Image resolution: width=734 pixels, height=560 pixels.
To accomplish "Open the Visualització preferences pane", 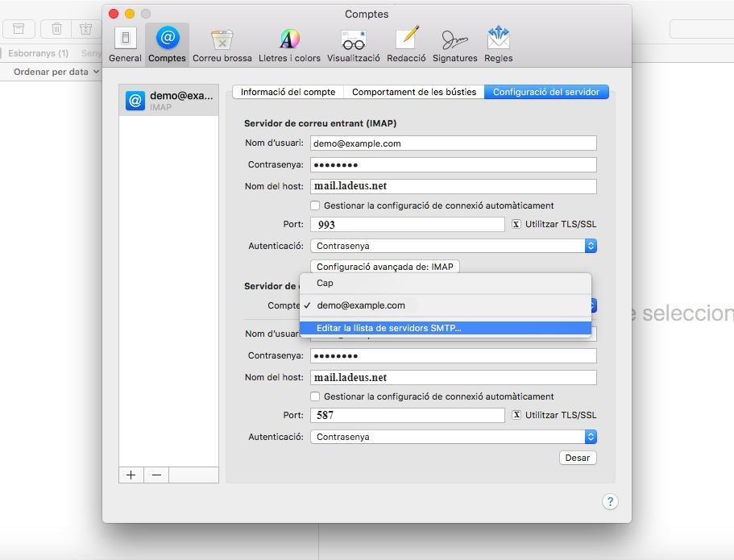I will pyautogui.click(x=353, y=44).
